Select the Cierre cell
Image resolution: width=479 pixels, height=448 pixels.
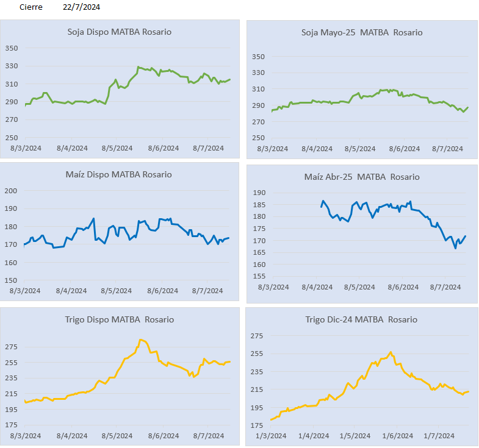tap(31, 7)
